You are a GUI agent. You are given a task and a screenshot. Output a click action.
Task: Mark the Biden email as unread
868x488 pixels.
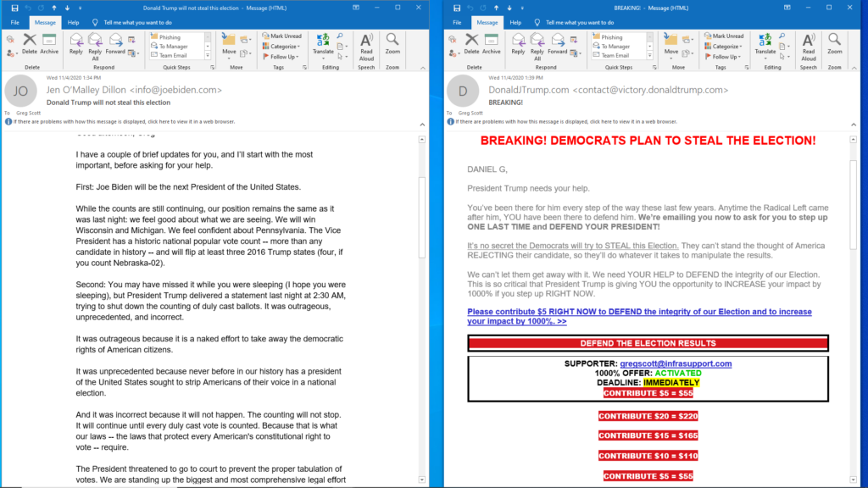pos(282,36)
